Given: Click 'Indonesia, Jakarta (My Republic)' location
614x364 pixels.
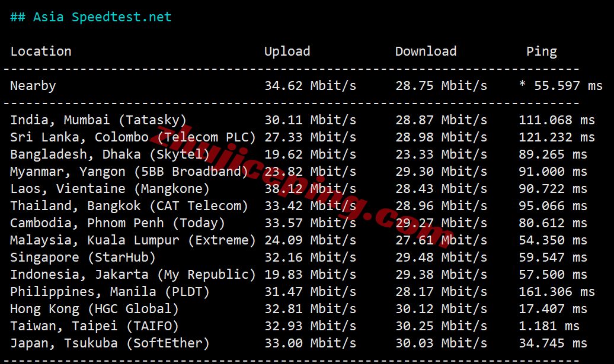Looking at the screenshot, I should point(133,275).
